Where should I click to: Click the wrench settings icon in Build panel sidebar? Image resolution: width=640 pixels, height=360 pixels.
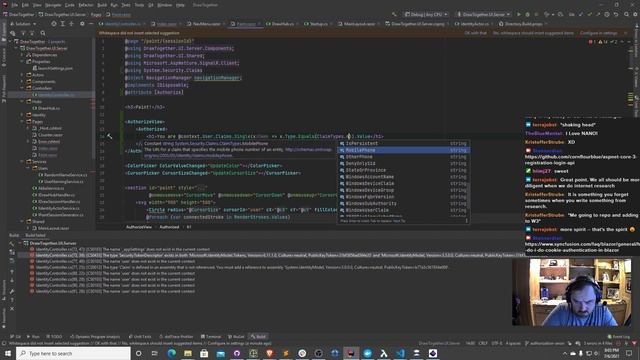[12, 291]
